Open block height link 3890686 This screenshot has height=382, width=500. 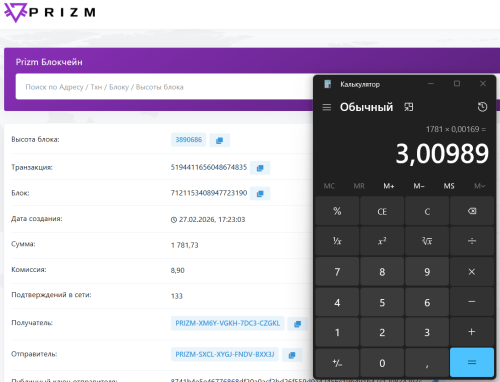pyautogui.click(x=189, y=140)
